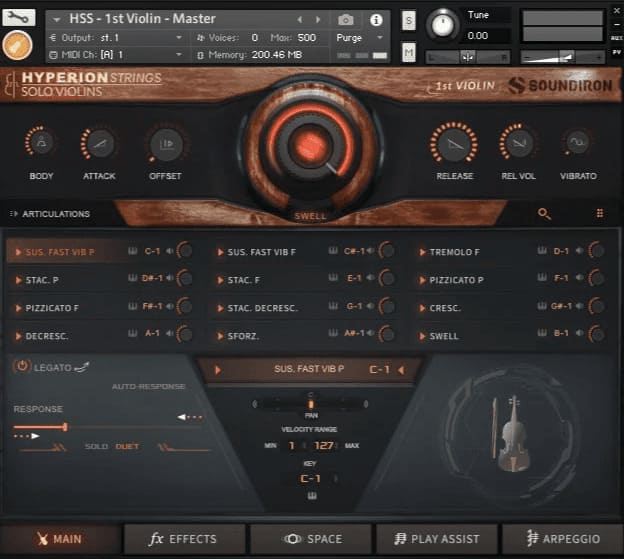
Task: Switch to the Effects tab
Action: [184, 539]
